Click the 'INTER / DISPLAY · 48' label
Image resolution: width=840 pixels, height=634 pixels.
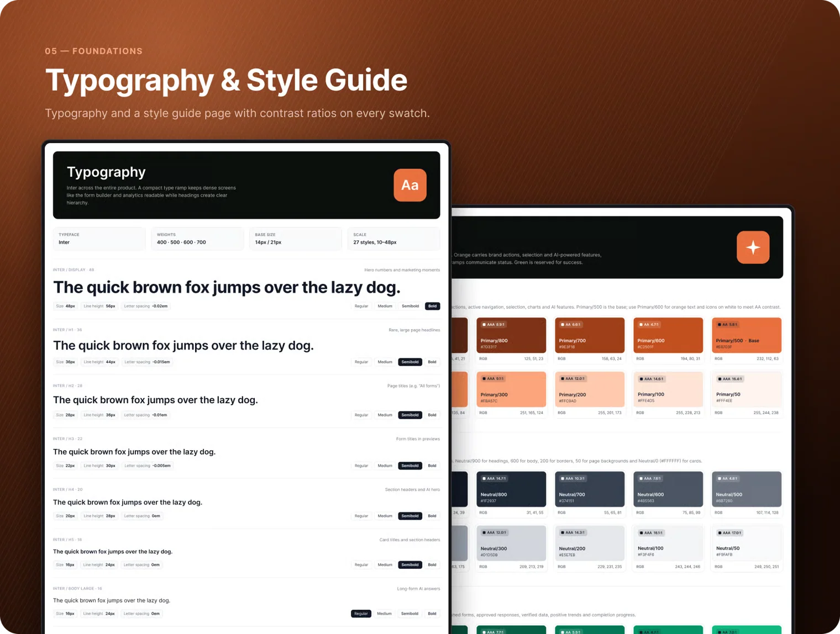click(x=73, y=270)
